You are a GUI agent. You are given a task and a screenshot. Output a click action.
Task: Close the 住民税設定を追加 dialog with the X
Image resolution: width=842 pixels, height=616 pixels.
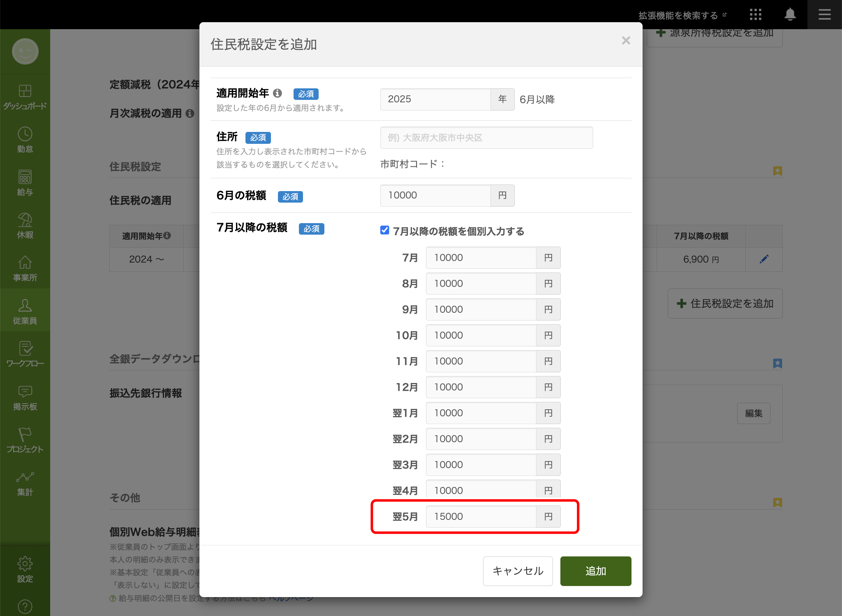click(x=626, y=40)
